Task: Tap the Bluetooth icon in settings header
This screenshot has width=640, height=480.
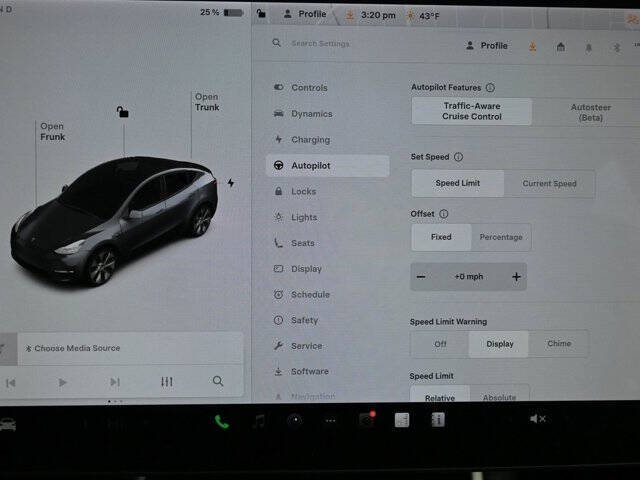Action: tap(617, 47)
